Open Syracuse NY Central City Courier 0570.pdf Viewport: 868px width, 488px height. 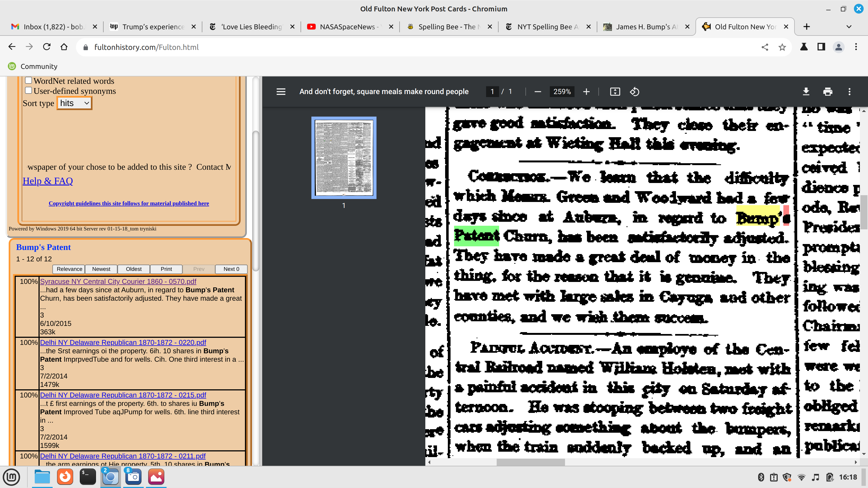[x=118, y=281]
